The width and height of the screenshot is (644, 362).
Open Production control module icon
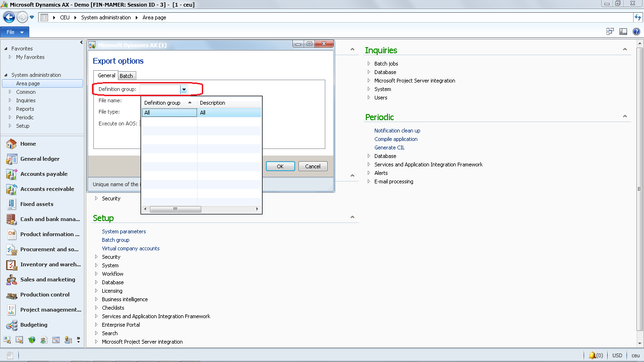11,295
